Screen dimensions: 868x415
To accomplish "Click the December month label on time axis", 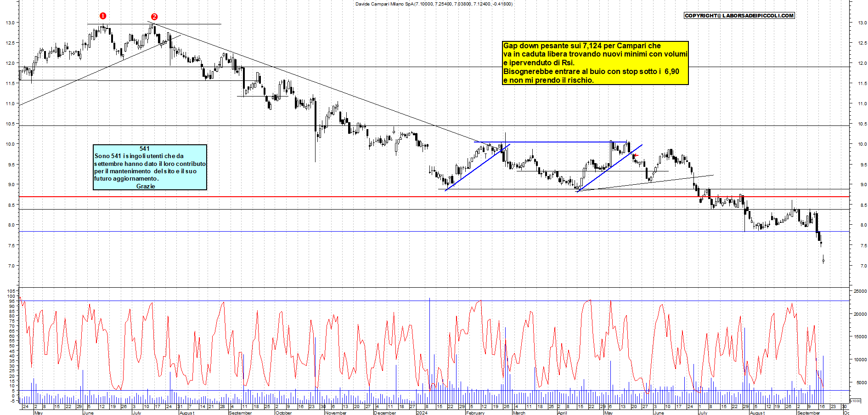I will [x=385, y=413].
